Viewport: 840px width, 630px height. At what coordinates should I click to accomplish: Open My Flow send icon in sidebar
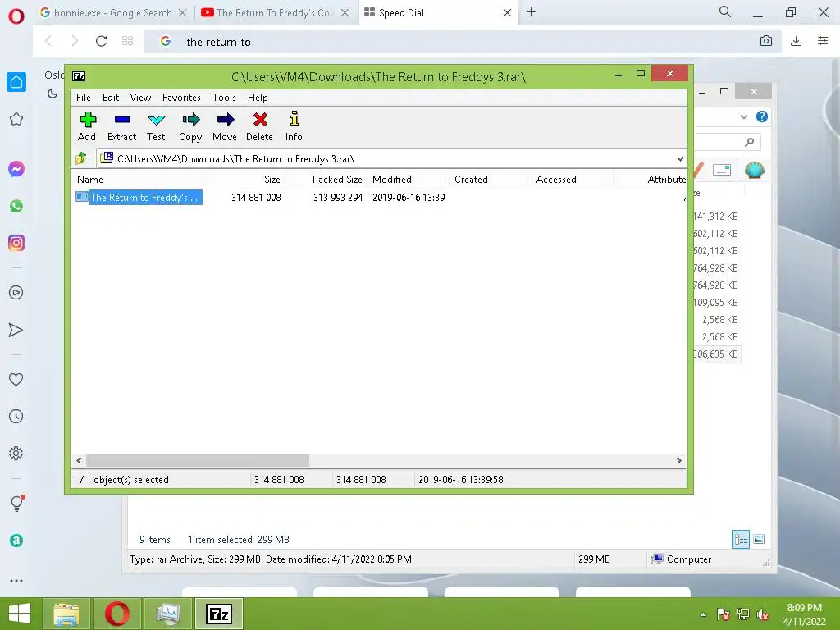[16, 330]
